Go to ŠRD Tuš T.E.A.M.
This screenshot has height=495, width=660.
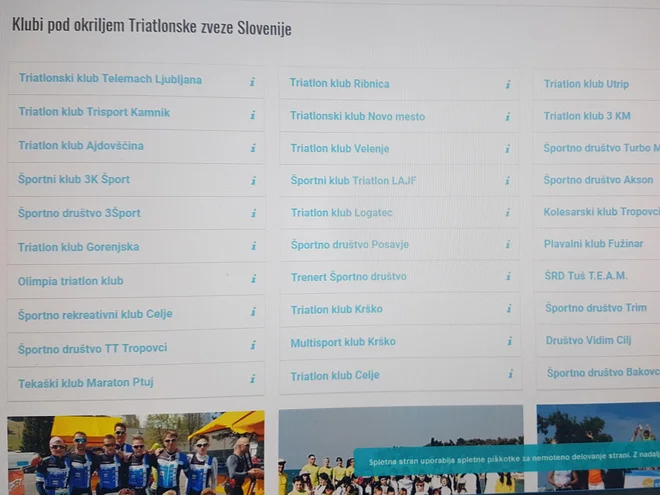point(586,276)
